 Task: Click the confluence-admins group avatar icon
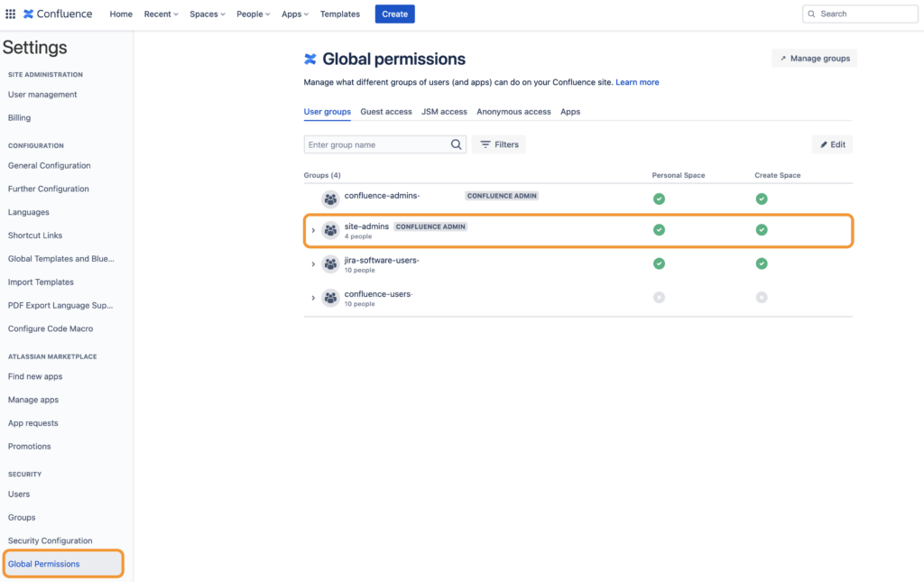pos(330,199)
